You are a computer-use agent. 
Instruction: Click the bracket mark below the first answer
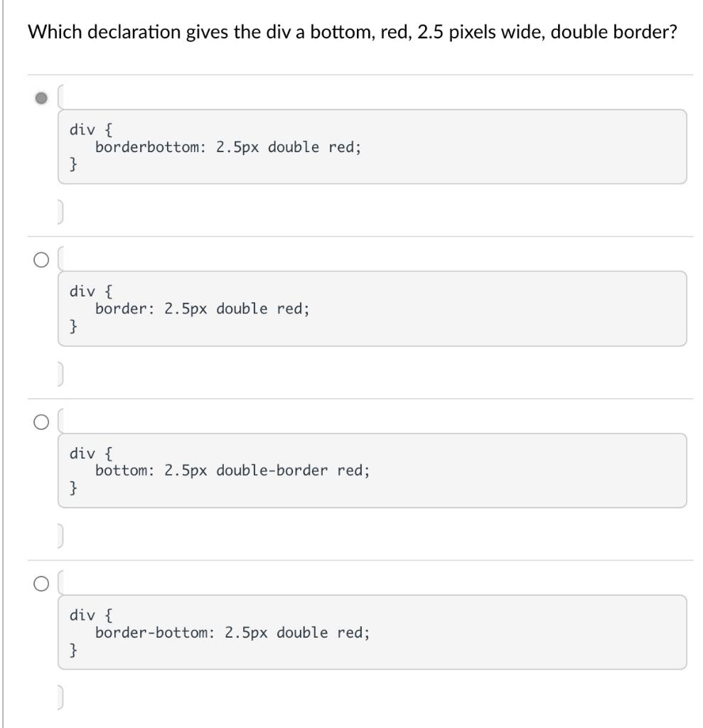(60, 210)
